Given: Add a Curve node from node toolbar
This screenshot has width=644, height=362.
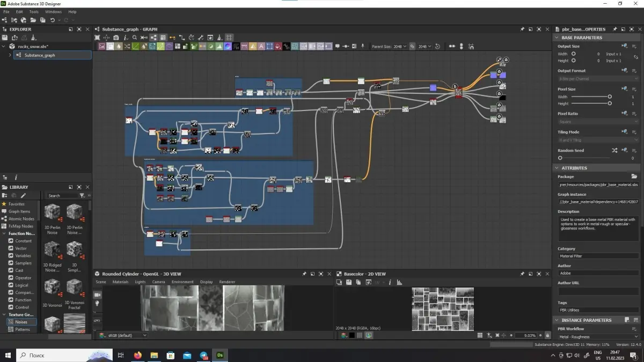Looking at the screenshot, I should click(x=136, y=47).
